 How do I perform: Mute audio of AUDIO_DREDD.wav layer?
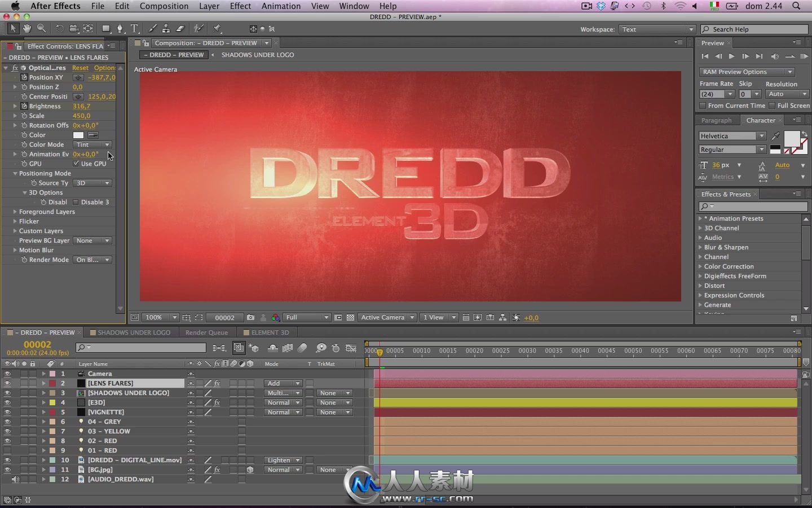(x=15, y=479)
